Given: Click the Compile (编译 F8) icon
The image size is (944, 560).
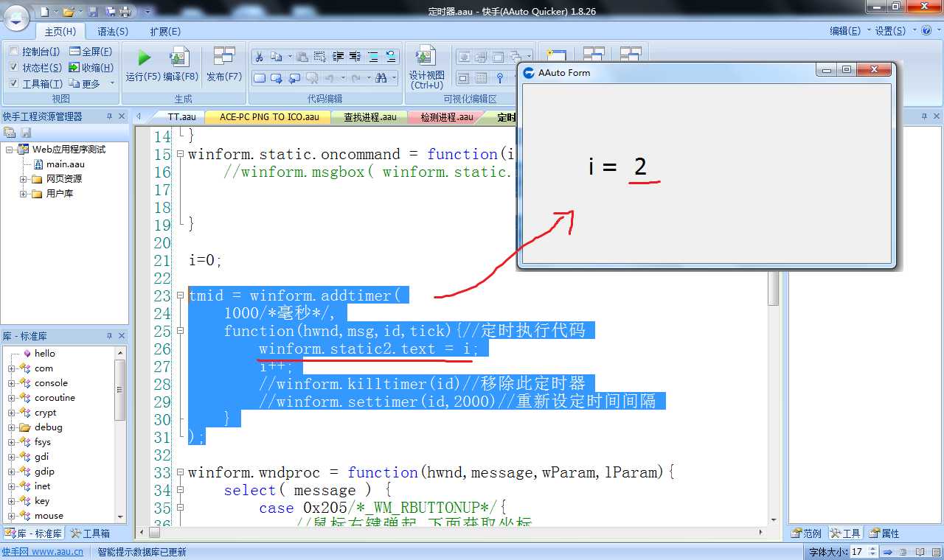Looking at the screenshot, I should click(179, 57).
